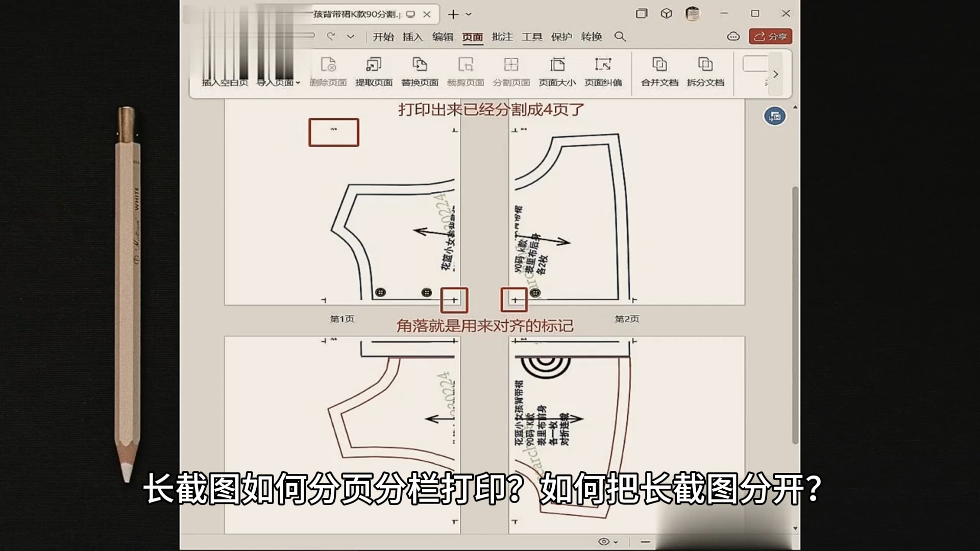Click the 替换页面 (replace page) icon

tap(420, 65)
